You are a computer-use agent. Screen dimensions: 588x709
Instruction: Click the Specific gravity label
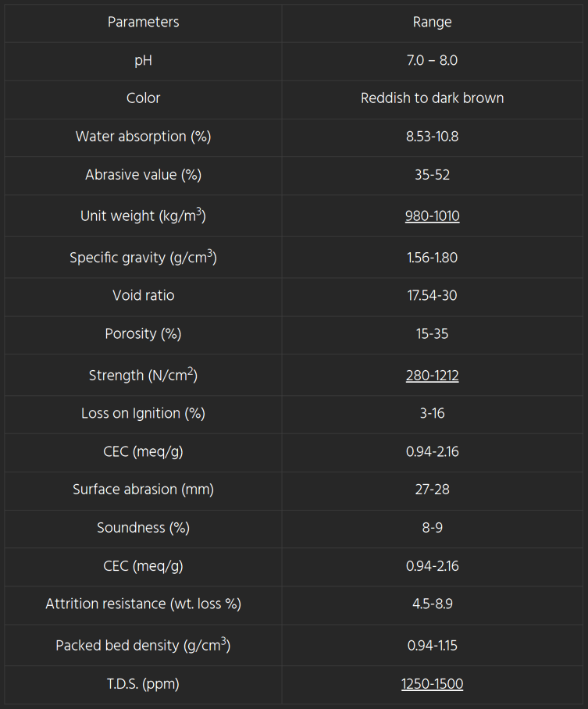pos(143,258)
